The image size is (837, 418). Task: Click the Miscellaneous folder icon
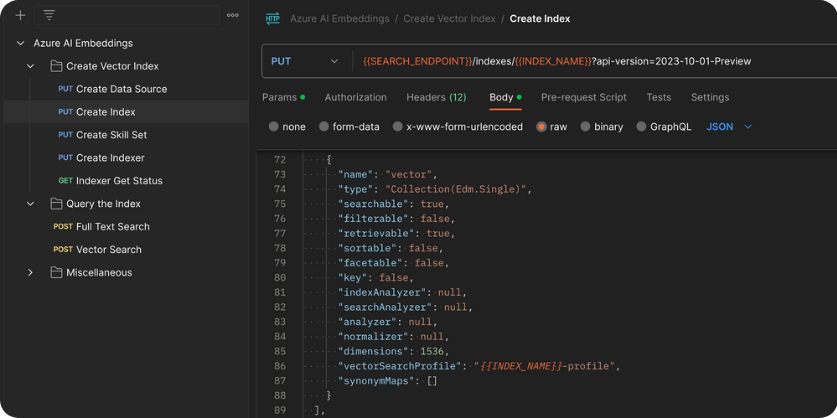tap(57, 273)
